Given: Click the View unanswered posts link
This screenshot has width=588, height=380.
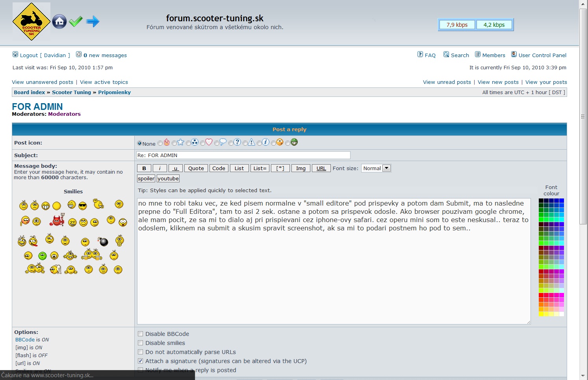Looking at the screenshot, I should pos(43,82).
